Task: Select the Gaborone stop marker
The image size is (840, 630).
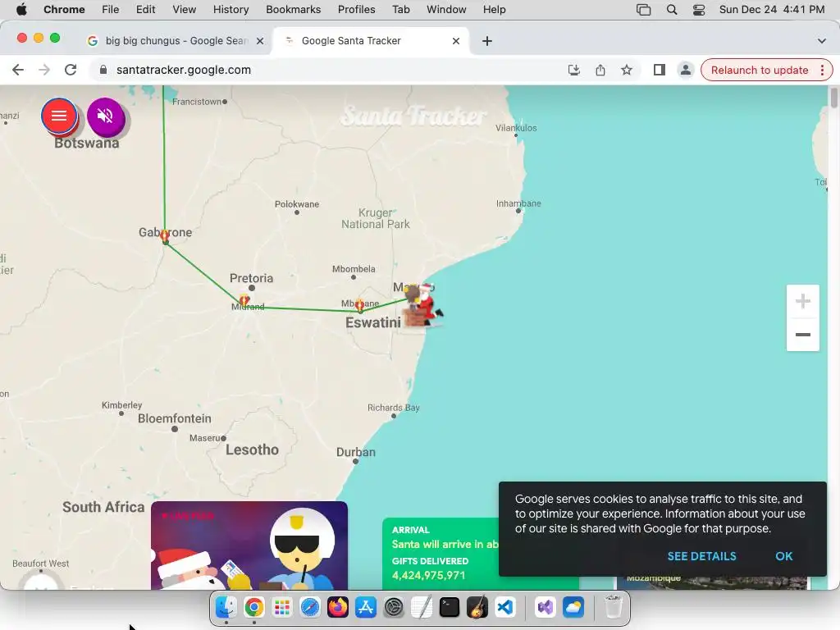Action: click(x=165, y=235)
